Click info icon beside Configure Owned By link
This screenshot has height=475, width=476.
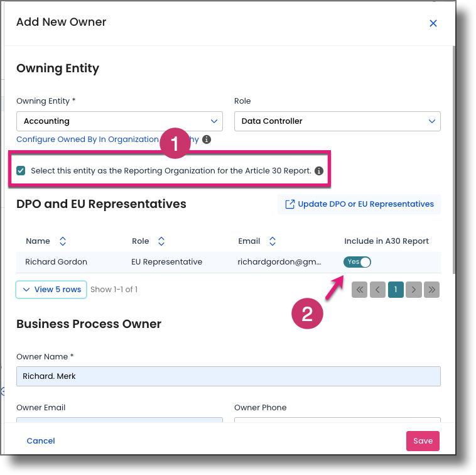pyautogui.click(x=207, y=139)
